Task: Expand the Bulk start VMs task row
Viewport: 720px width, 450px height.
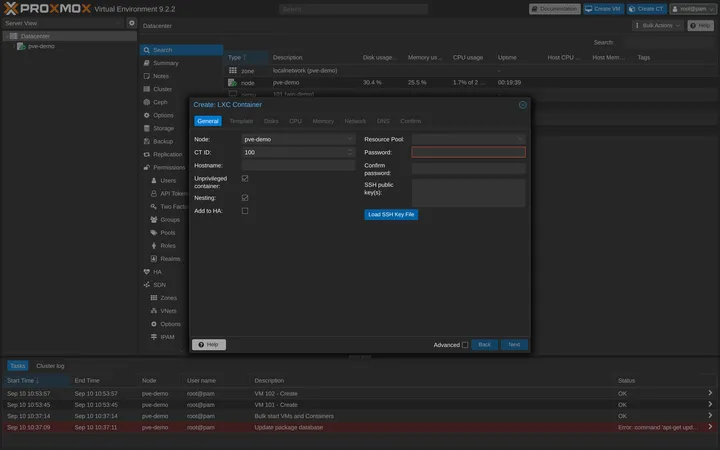Action: [710, 416]
